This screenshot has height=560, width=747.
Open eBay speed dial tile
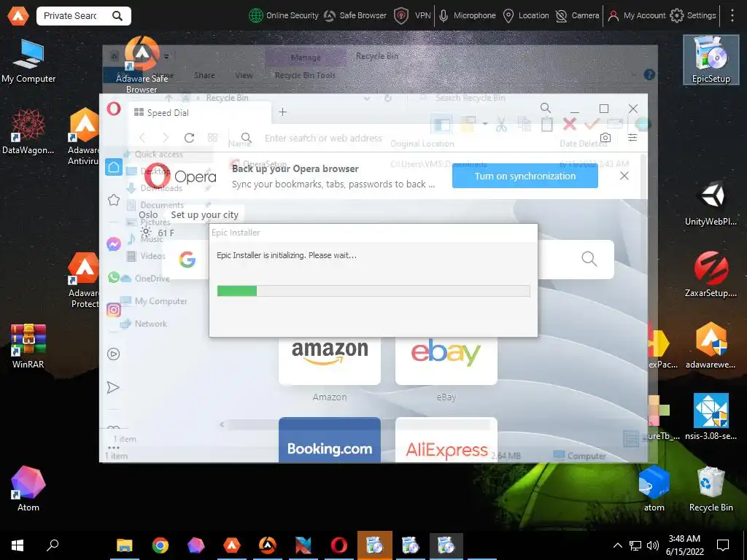(x=446, y=360)
